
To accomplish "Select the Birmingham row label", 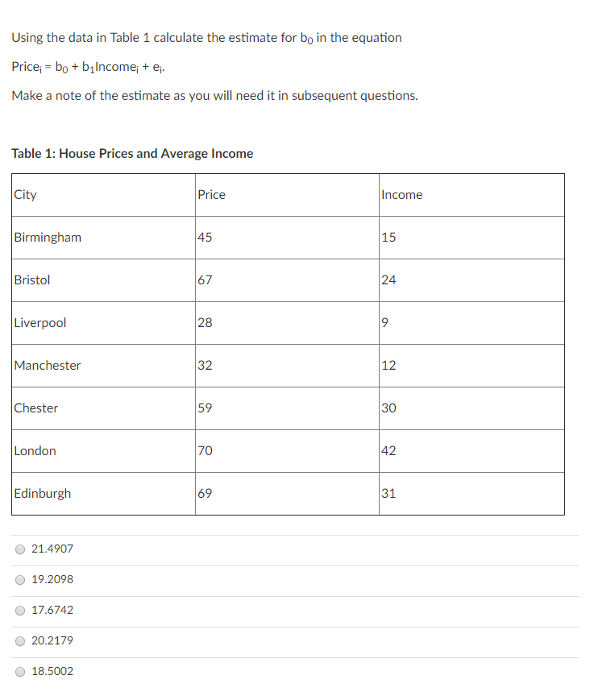I will coord(48,237).
